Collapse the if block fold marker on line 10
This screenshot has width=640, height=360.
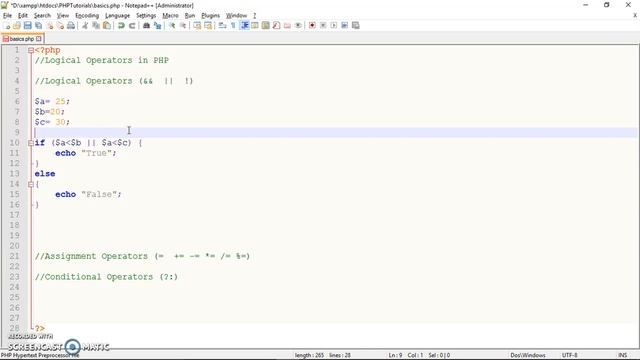point(31,143)
